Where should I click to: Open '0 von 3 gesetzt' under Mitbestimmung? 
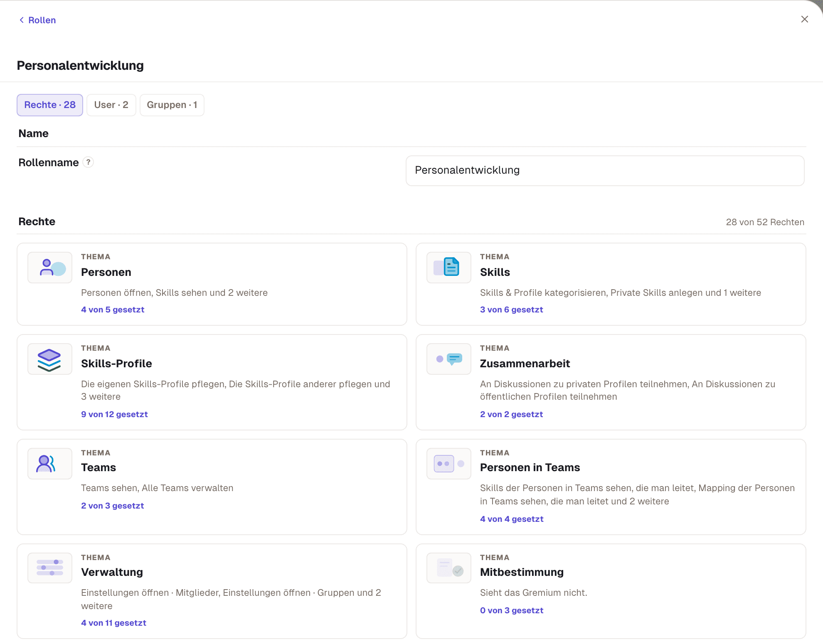click(x=512, y=610)
